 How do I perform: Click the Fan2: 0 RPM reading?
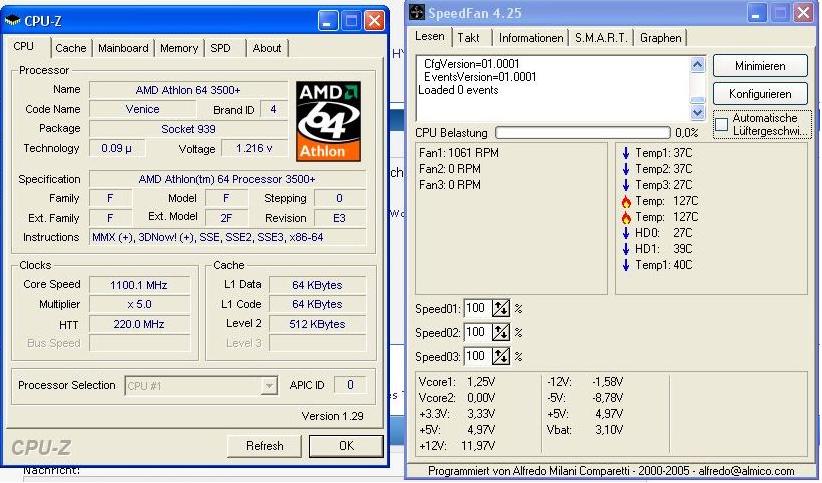[450, 169]
